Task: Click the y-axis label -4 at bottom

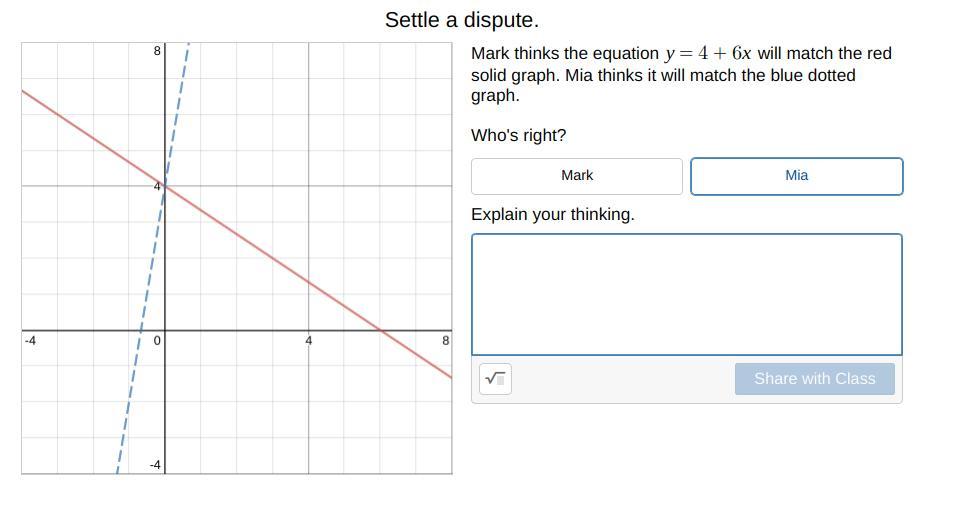Action: click(x=155, y=465)
